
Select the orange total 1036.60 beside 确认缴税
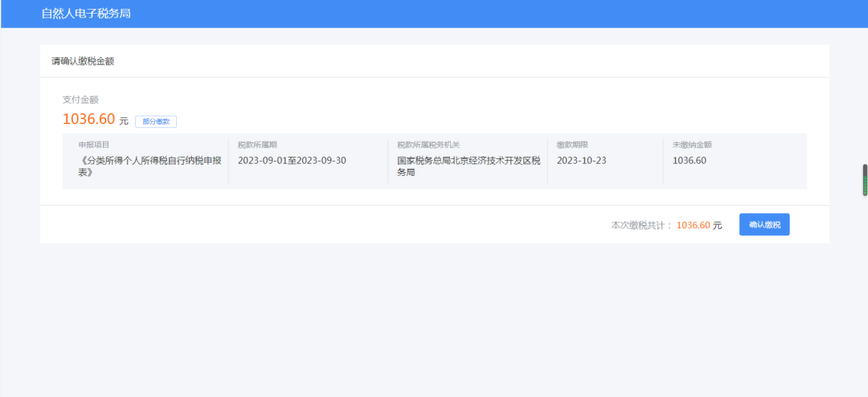pyautogui.click(x=693, y=225)
